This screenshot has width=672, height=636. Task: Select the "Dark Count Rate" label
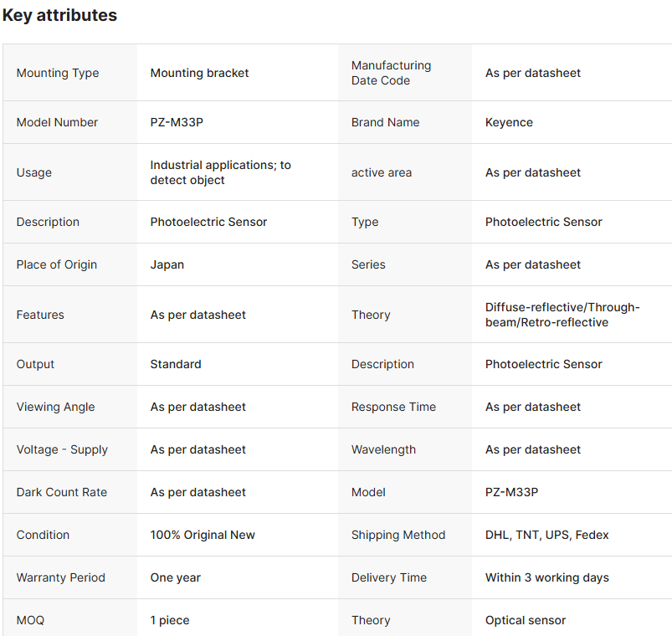(x=62, y=492)
